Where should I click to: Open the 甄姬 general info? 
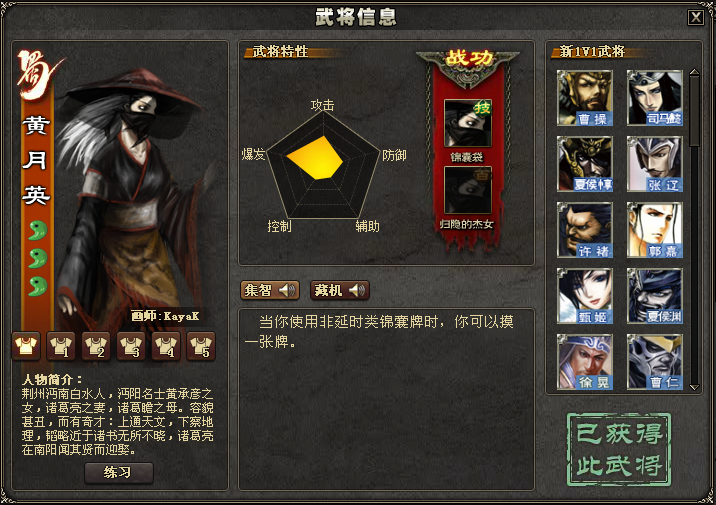click(x=584, y=296)
